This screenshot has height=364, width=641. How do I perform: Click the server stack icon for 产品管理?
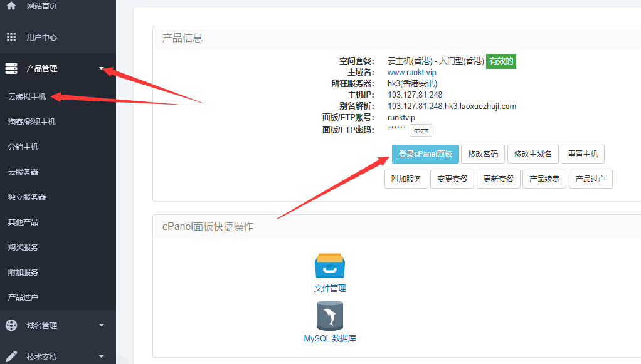pos(11,68)
